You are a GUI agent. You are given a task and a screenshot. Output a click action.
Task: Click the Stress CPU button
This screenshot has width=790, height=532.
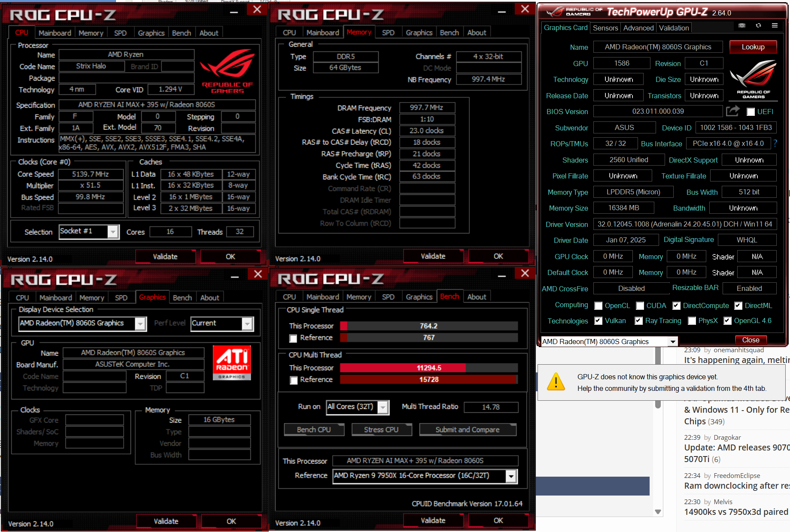coord(381,430)
